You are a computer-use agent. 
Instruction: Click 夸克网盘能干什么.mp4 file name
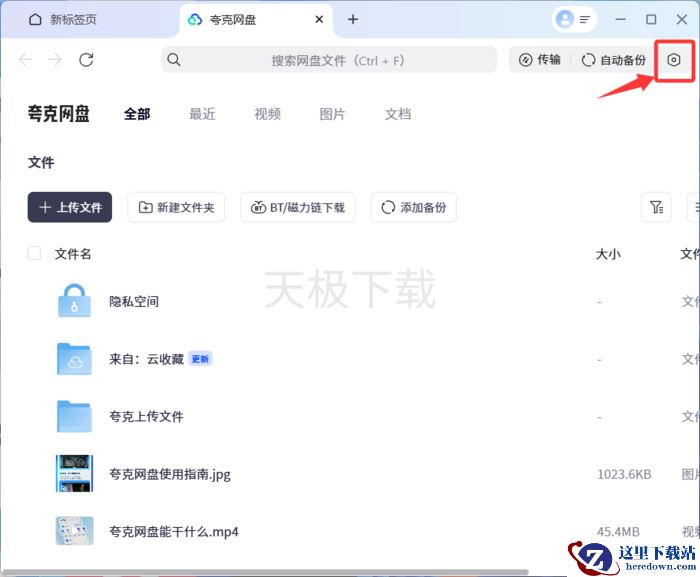coord(174,532)
